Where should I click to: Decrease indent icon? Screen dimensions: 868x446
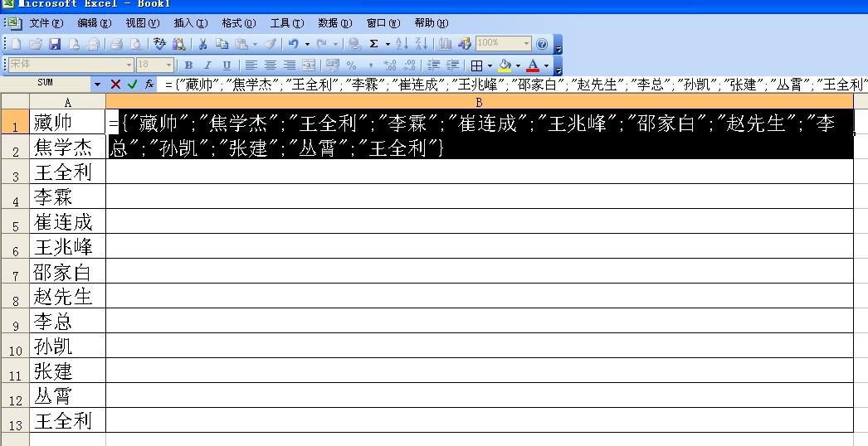tap(433, 65)
